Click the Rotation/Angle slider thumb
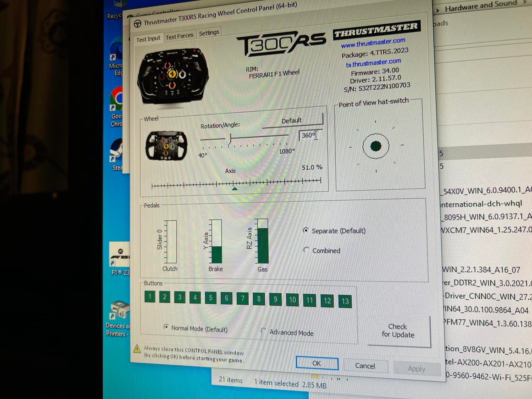 pyautogui.click(x=230, y=139)
